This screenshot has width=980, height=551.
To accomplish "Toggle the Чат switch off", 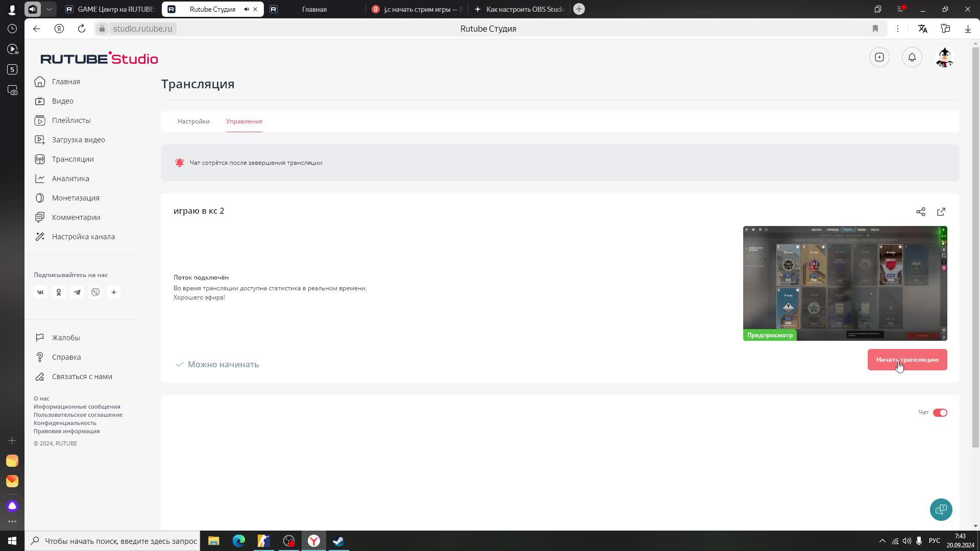I will click(x=940, y=413).
